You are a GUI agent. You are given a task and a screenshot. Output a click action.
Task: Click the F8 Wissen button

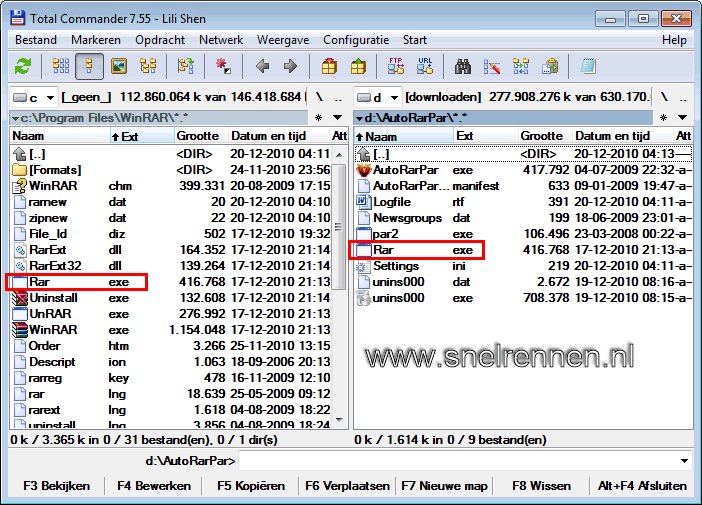(541, 486)
